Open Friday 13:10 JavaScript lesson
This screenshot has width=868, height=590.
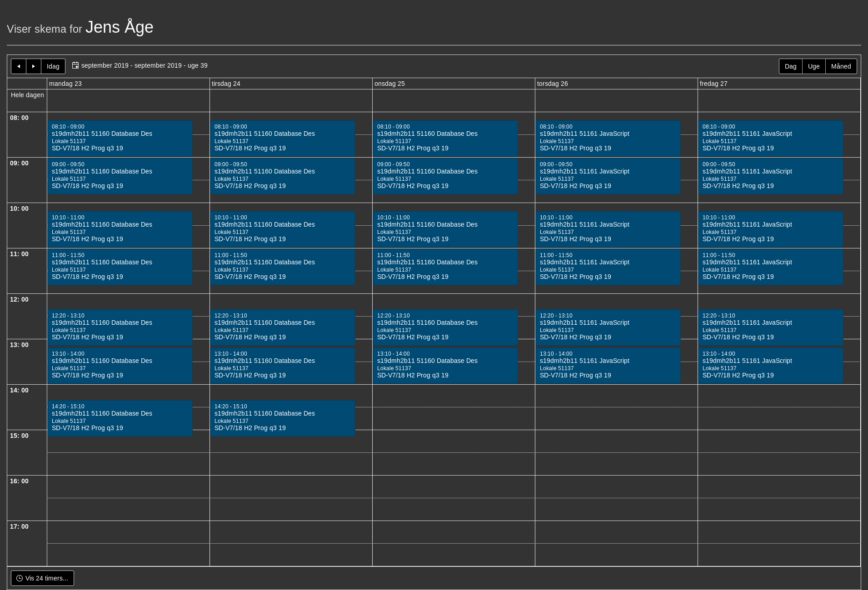771,366
